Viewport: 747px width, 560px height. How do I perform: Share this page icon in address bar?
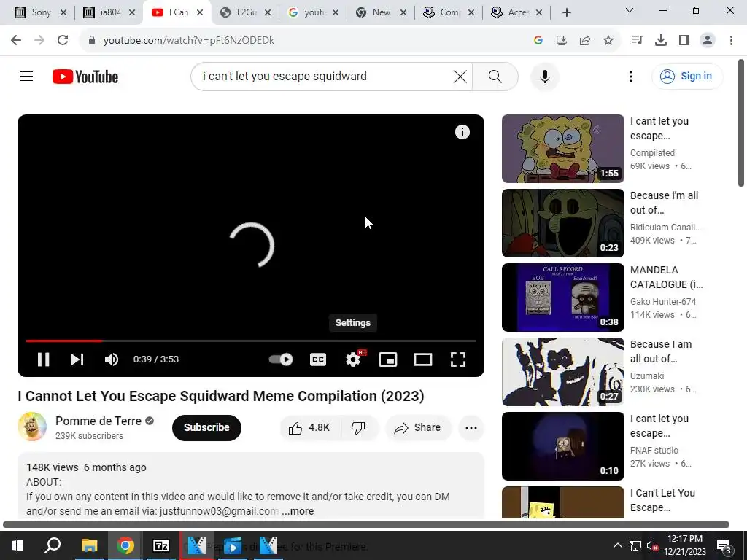[x=585, y=41]
